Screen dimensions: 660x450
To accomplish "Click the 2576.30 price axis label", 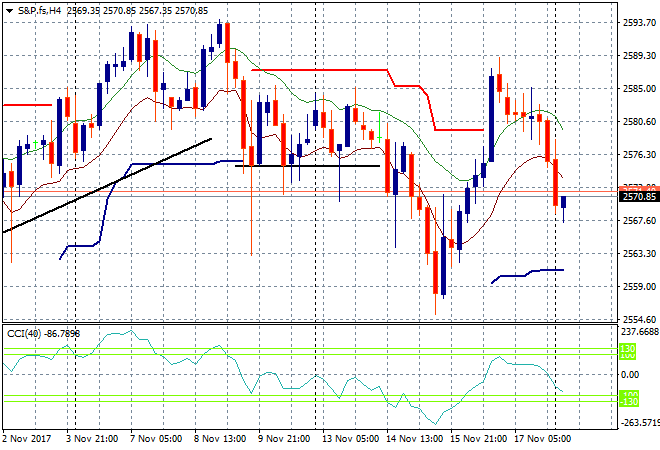I will 639,155.
